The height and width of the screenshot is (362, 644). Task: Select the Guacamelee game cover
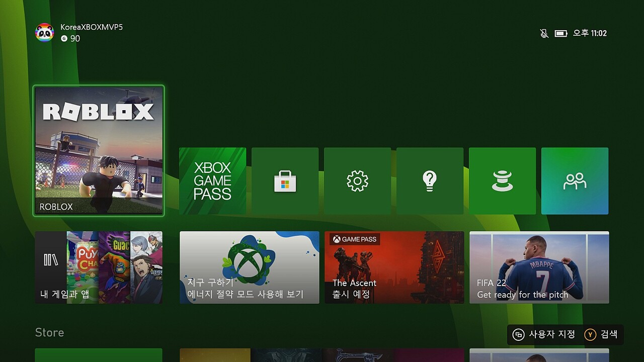(115, 267)
